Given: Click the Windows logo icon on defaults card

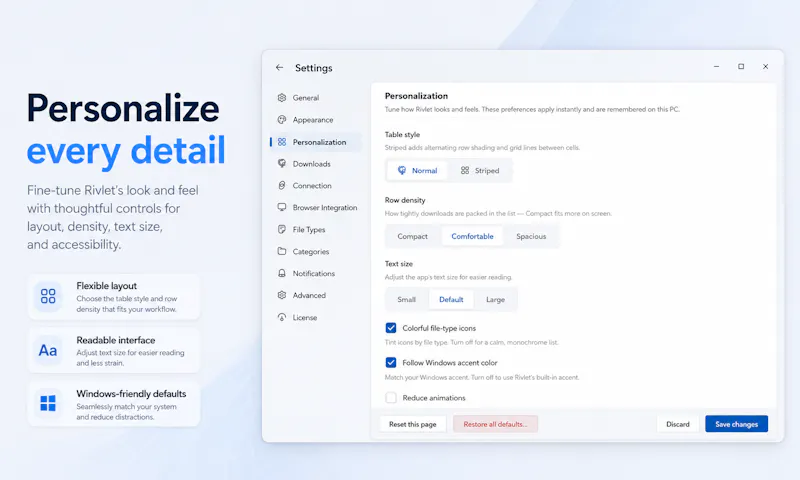Looking at the screenshot, I should point(48,403).
